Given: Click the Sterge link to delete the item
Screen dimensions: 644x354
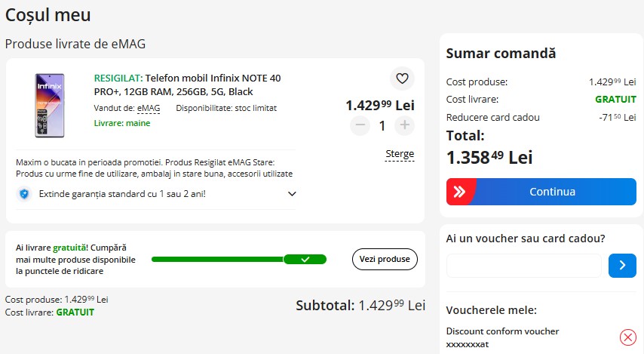Looking at the screenshot, I should [400, 154].
